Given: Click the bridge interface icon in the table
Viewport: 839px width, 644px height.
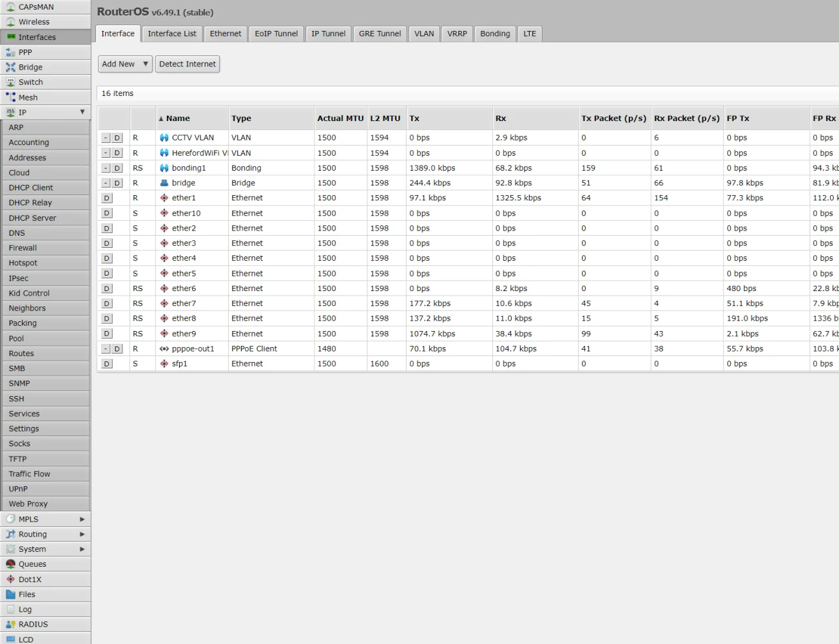Looking at the screenshot, I should [x=164, y=183].
